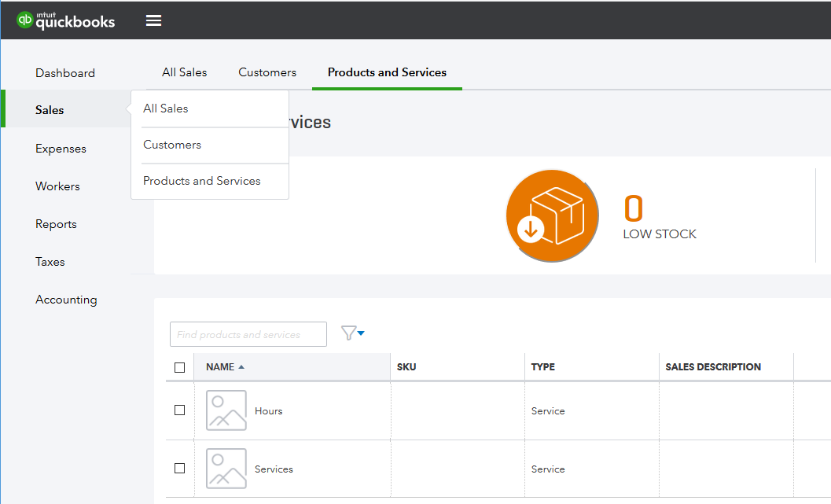This screenshot has height=504, width=831.
Task: Click the Find products and services field
Action: (x=248, y=334)
